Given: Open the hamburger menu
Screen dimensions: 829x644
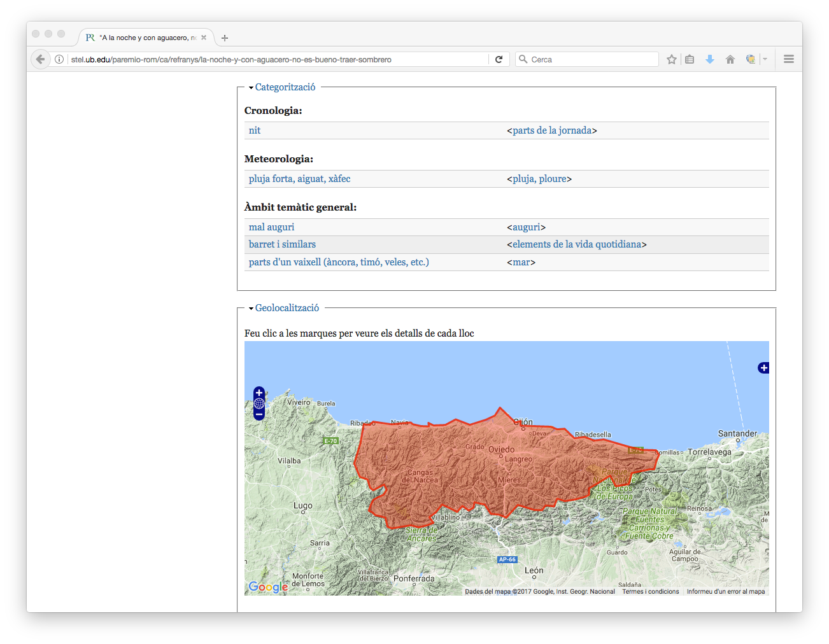Looking at the screenshot, I should [x=788, y=59].
